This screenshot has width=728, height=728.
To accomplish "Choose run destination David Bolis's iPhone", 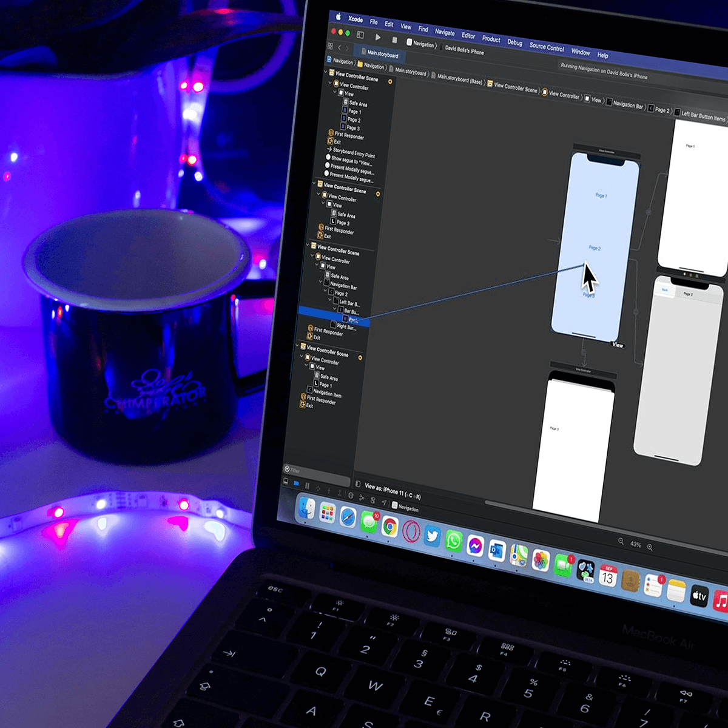I will point(464,50).
